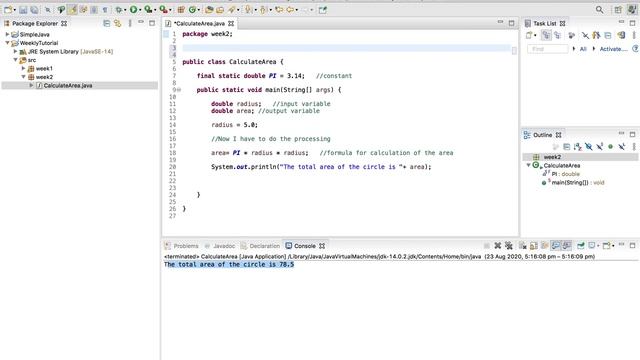Click Clear Console icon

tap(522, 246)
